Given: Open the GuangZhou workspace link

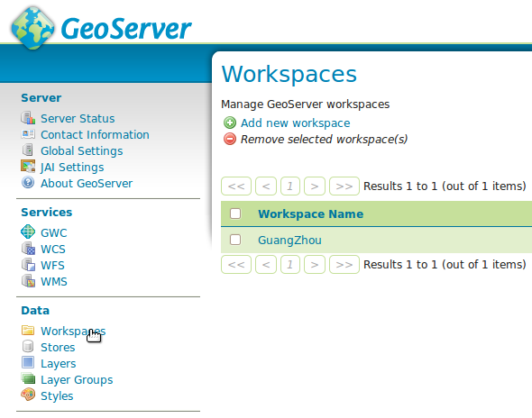Looking at the screenshot, I should coord(289,240).
